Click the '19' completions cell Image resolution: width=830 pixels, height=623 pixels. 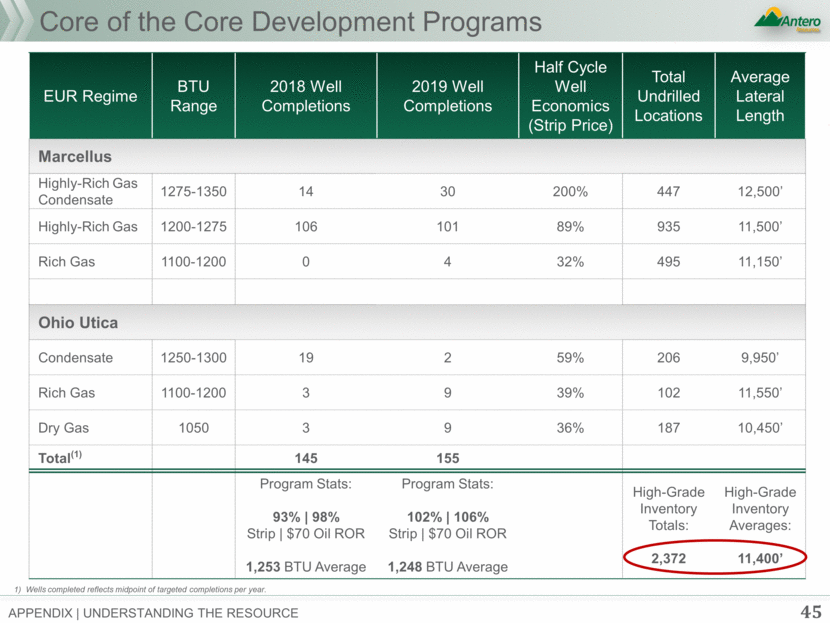[x=306, y=358]
